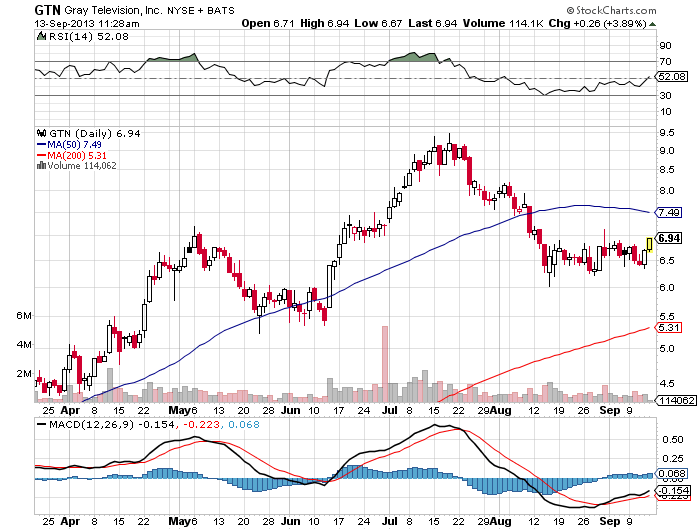Viewport: 700px width, 530px height.
Task: Click the 0.068 tag on MACD axis
Action: pyautogui.click(x=671, y=473)
